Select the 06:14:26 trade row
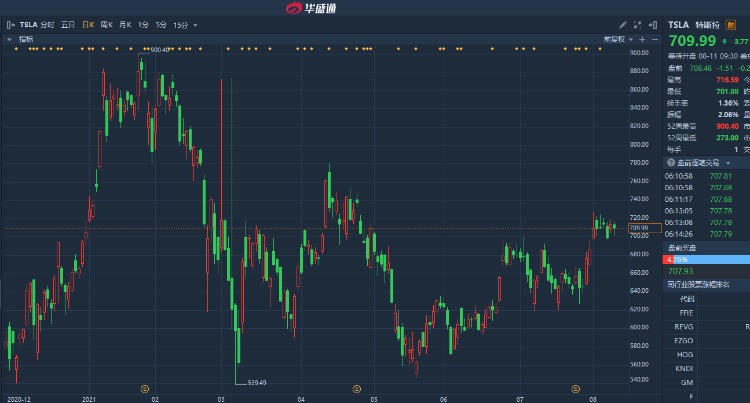Viewport: 750px width, 403px height. (707, 234)
